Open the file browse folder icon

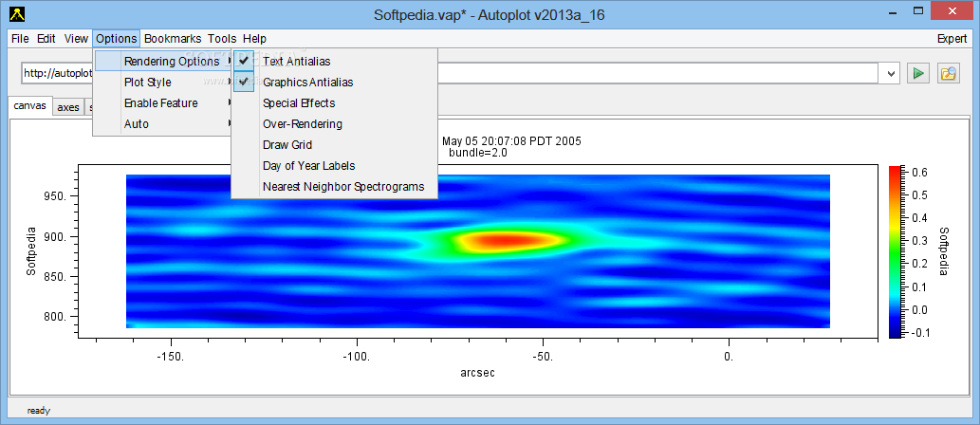click(x=948, y=73)
